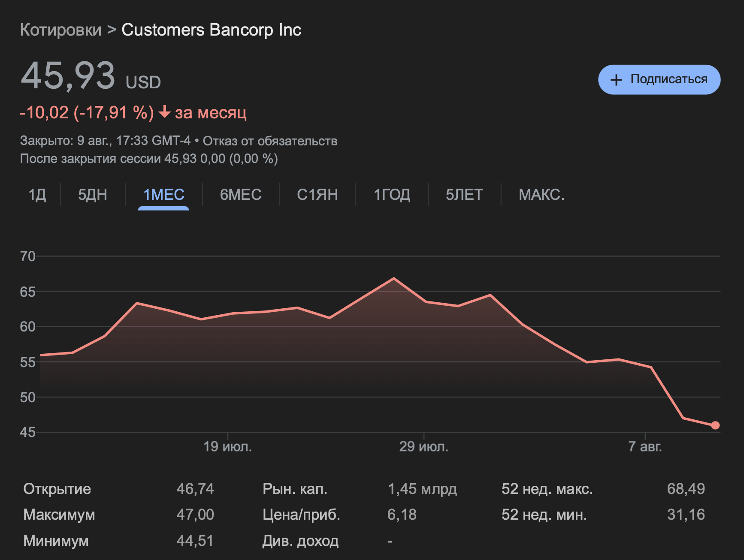The width and height of the screenshot is (744, 560).
Task: Open the Котировки breadcrumb link
Action: click(x=60, y=30)
